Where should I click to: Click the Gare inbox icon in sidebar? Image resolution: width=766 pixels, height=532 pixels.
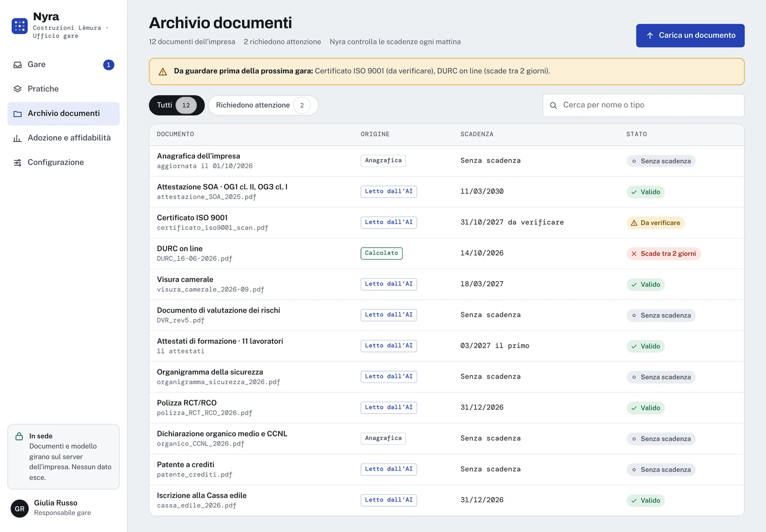tap(18, 65)
